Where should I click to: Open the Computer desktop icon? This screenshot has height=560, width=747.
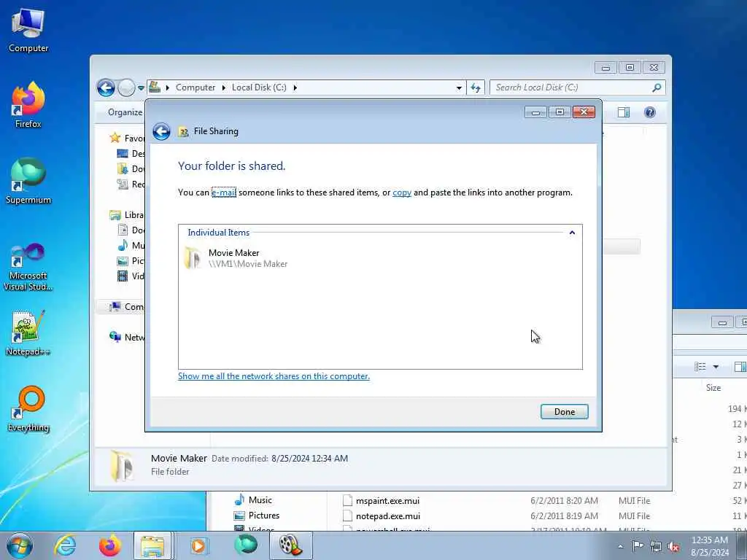28,31
